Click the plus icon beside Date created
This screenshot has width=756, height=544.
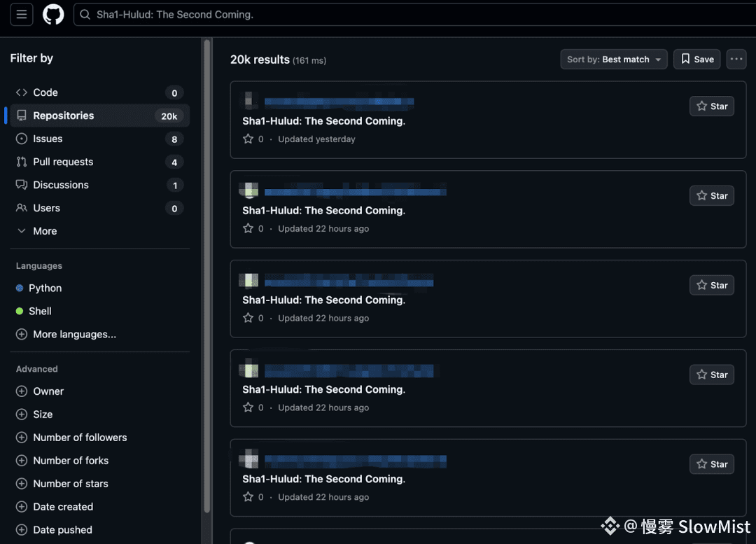coord(21,508)
